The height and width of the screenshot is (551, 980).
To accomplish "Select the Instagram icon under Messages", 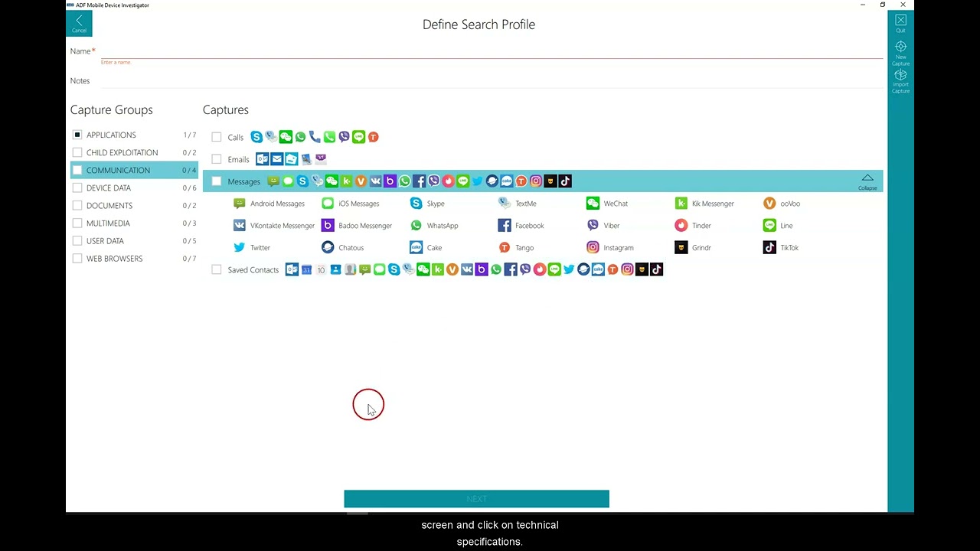I will [x=593, y=248].
